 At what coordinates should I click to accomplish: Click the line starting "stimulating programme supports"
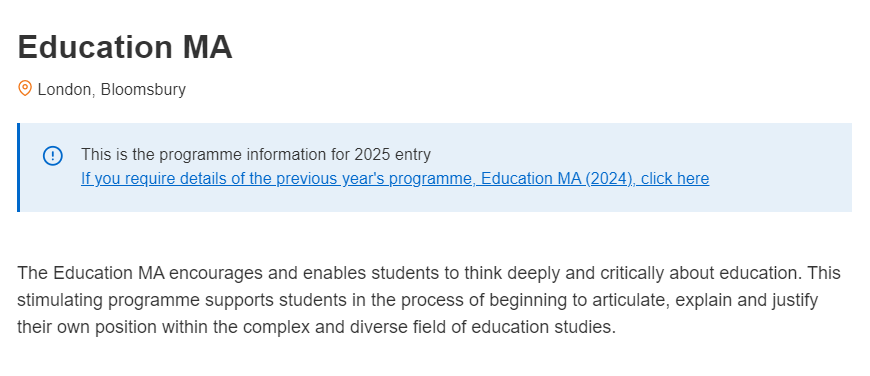418,300
